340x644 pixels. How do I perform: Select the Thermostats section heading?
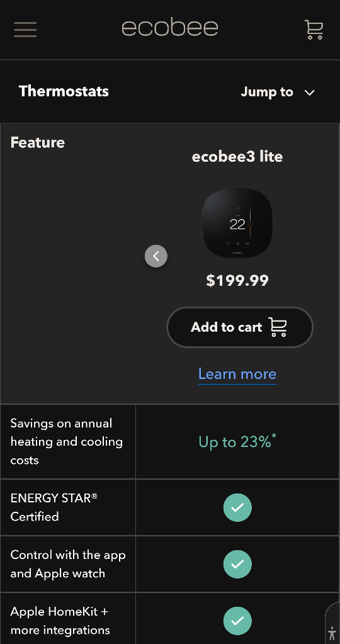coord(64,91)
